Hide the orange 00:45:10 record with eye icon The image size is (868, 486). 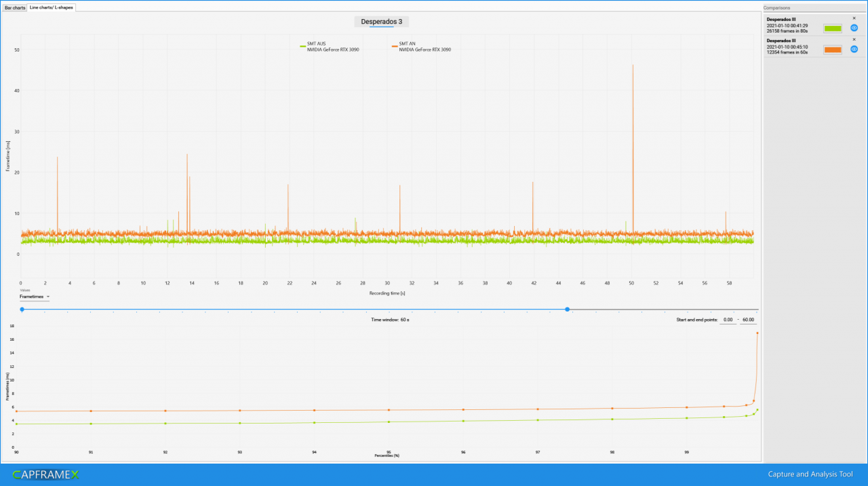click(854, 50)
